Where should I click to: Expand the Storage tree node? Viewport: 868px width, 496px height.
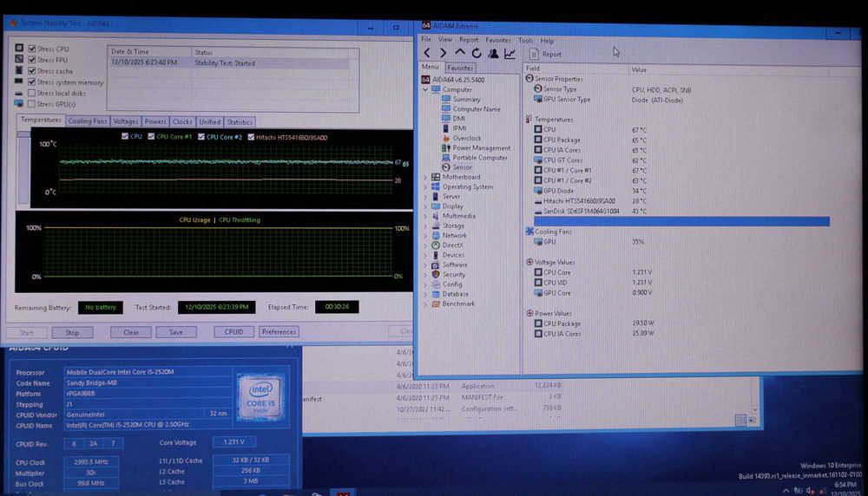[425, 225]
